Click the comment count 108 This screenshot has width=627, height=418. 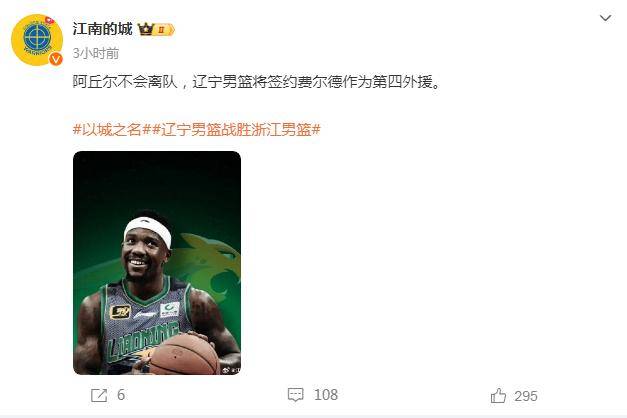(326, 395)
